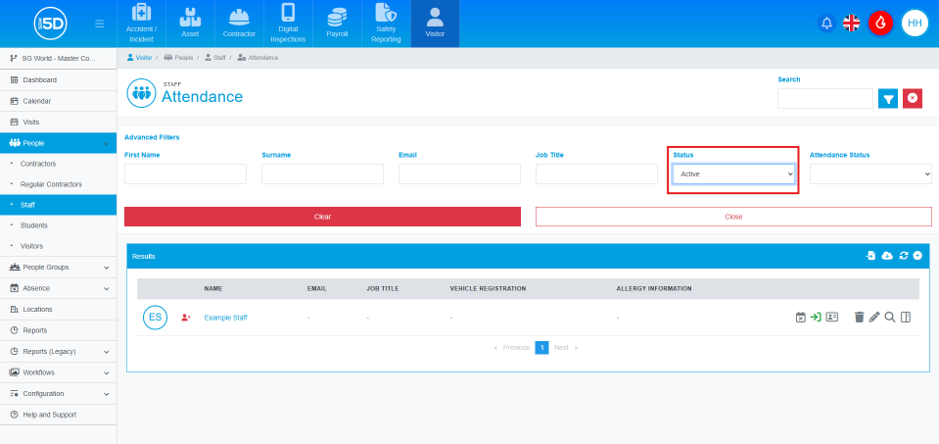Open Calendar in sidebar
This screenshot has width=939, height=444.
point(58,101)
